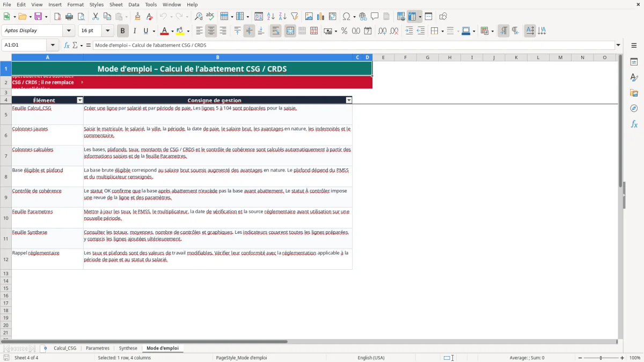Expand the formula bar
The image size is (644, 362).
coord(618,45)
